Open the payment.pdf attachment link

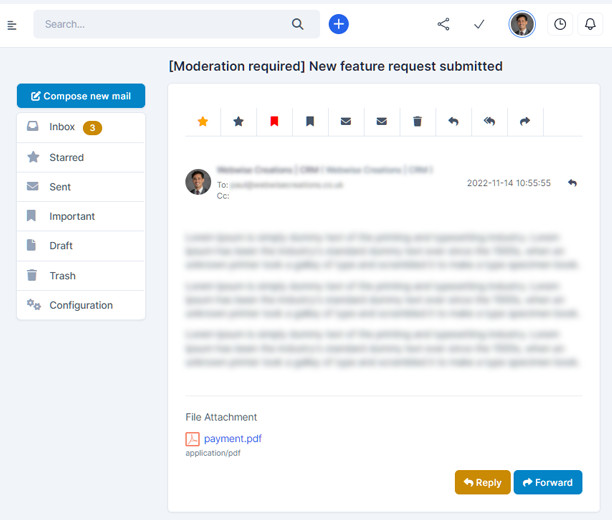[x=233, y=439]
